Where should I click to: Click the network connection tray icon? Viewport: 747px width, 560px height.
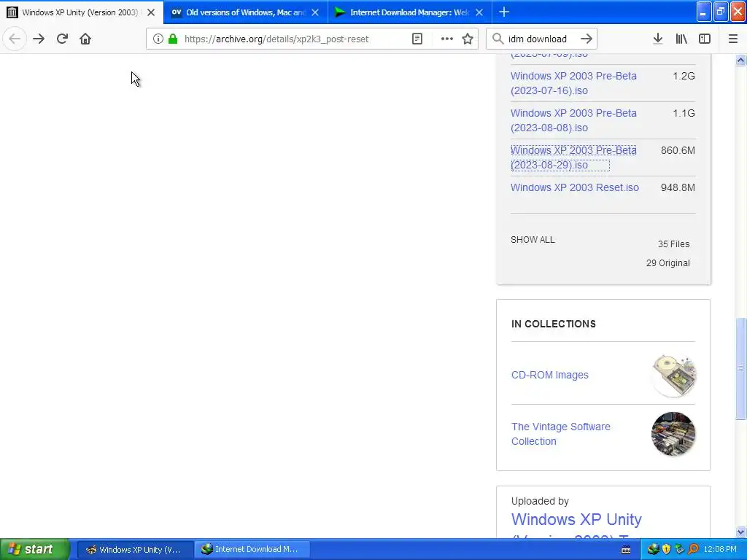(679, 549)
